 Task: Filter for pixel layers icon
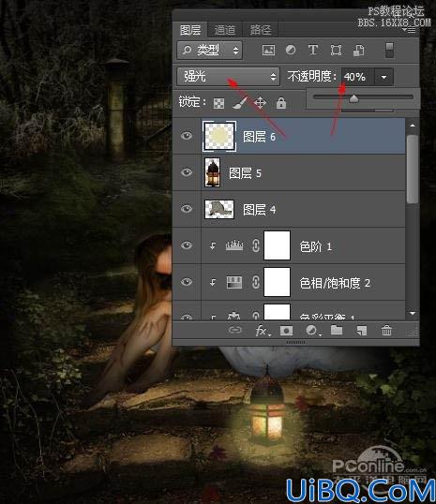(x=268, y=51)
